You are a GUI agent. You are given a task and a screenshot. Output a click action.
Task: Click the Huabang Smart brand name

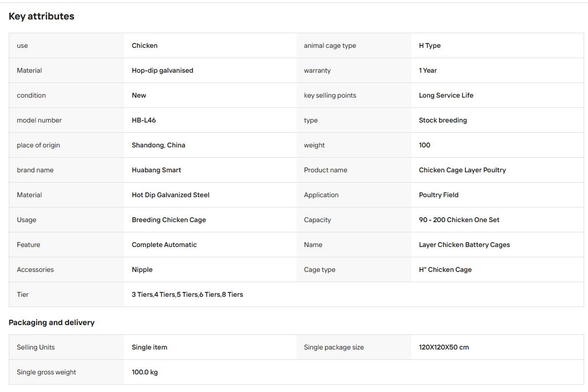tap(156, 170)
